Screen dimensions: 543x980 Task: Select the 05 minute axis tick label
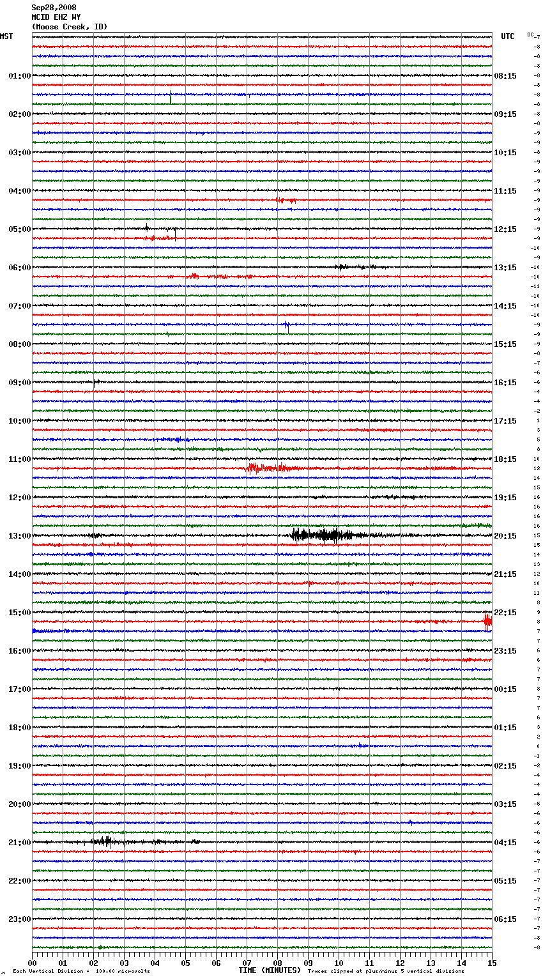[185, 963]
